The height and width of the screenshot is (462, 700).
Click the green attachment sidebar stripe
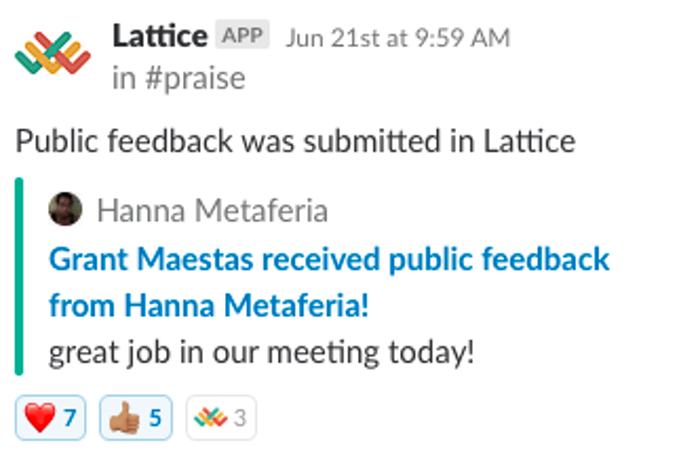[x=19, y=276]
